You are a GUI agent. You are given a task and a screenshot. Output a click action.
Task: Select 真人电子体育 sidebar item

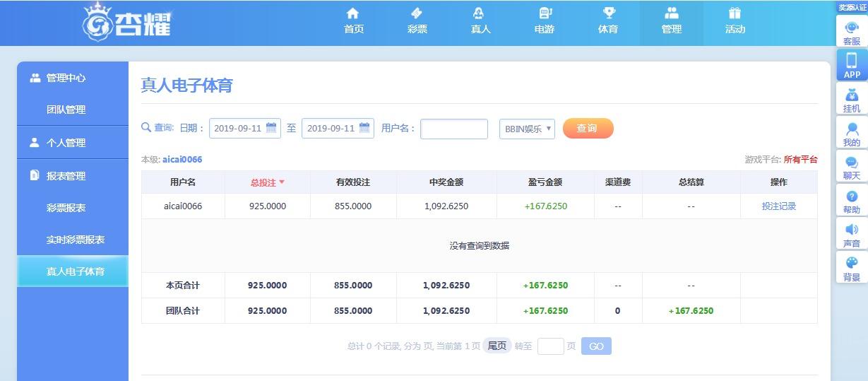click(x=73, y=271)
